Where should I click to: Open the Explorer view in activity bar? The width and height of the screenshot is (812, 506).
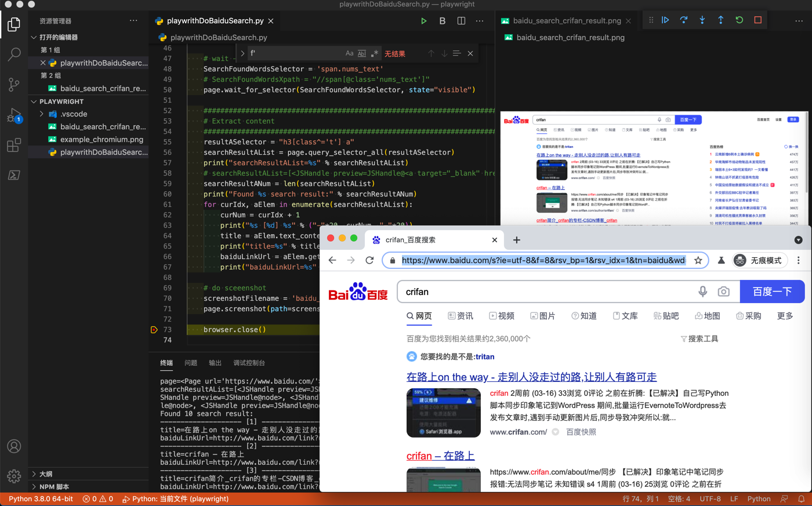pyautogui.click(x=14, y=24)
